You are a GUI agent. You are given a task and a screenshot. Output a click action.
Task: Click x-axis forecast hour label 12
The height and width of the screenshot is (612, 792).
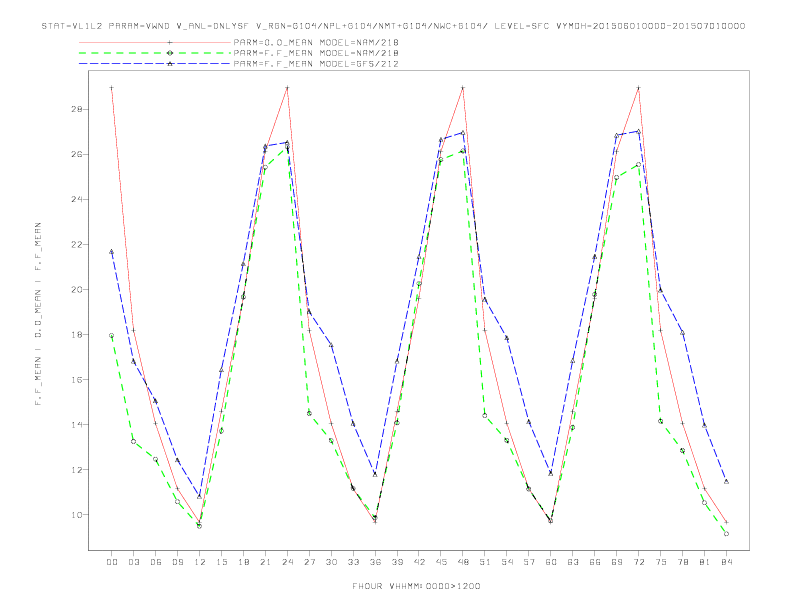coord(200,562)
